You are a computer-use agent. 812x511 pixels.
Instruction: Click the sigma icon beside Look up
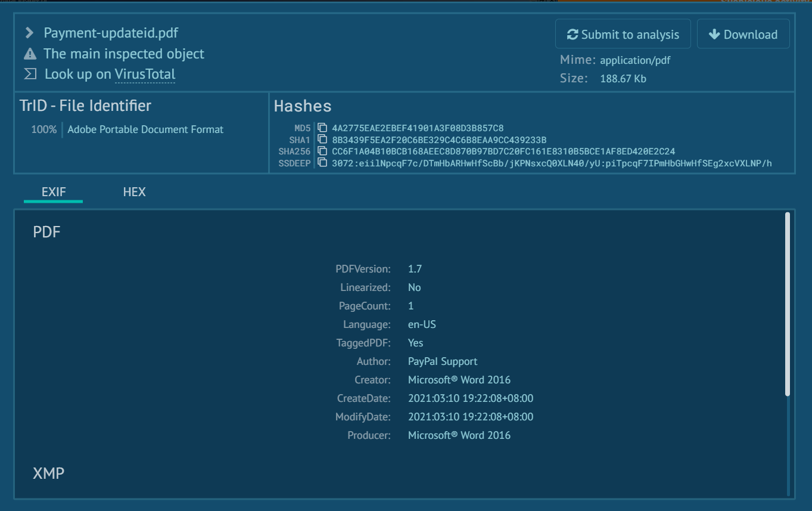30,74
